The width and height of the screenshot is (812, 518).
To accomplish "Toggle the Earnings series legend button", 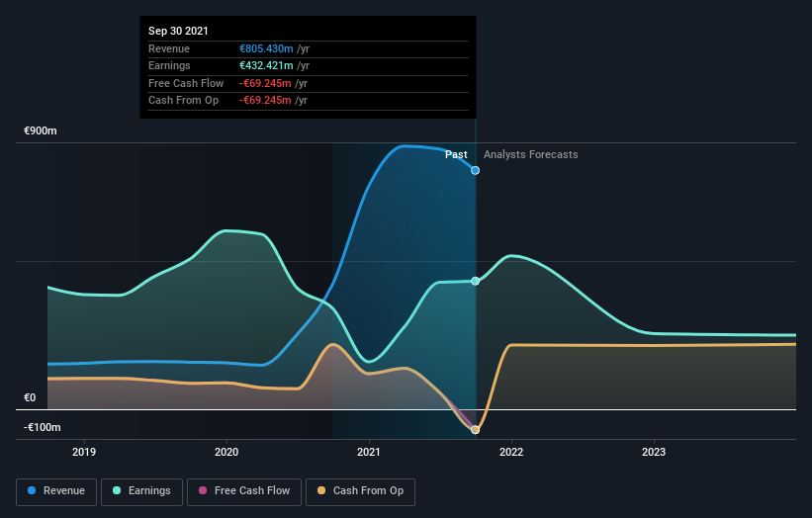I will click(x=141, y=491).
